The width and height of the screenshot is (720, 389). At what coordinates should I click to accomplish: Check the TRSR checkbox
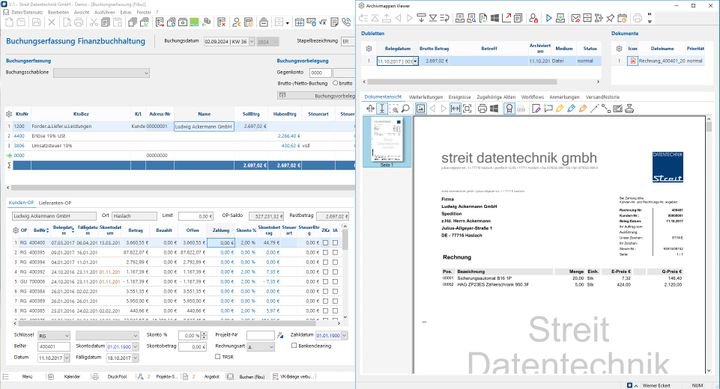(218, 356)
